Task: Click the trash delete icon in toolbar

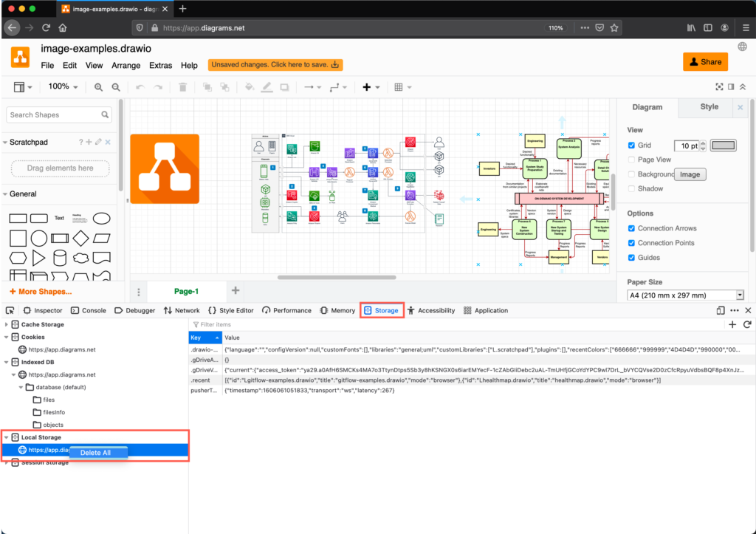Action: click(x=183, y=87)
